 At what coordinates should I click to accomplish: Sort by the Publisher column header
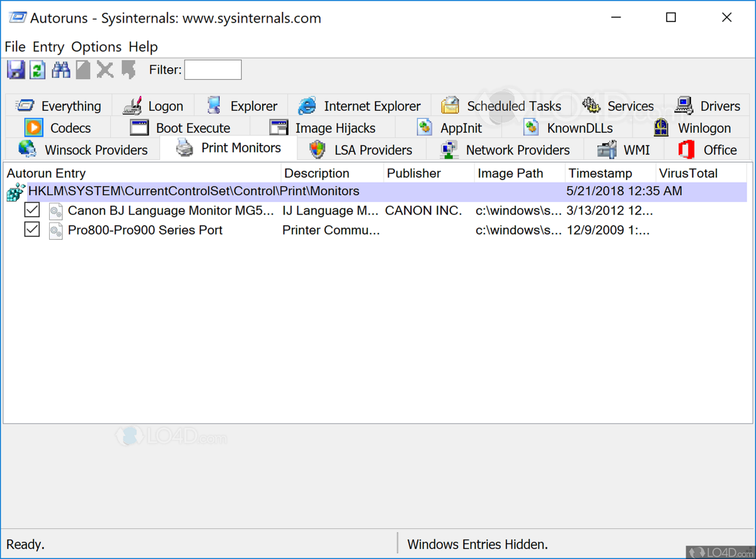[413, 173]
